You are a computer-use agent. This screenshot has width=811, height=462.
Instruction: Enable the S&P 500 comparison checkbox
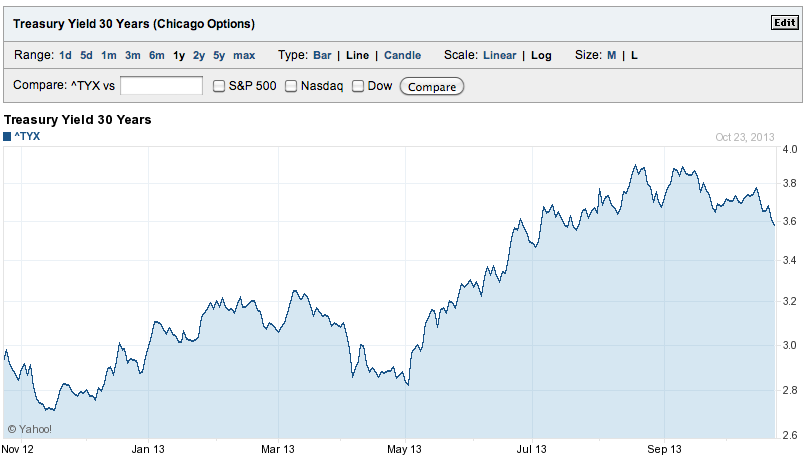click(220, 86)
